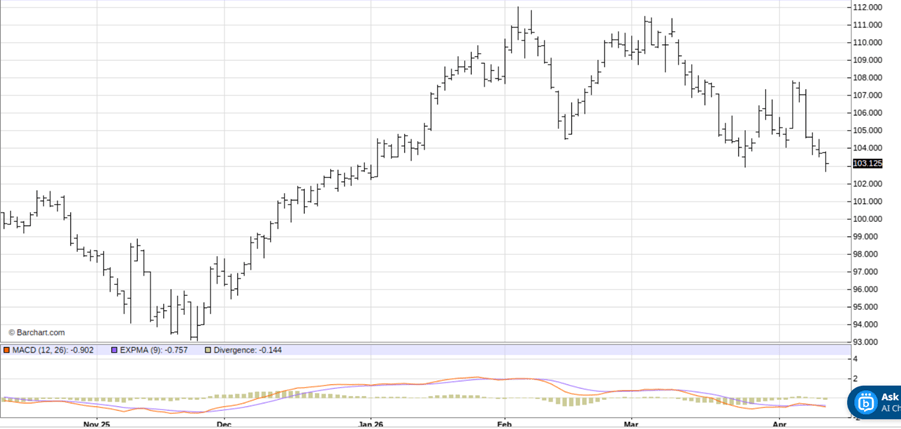This screenshot has height=429, width=901.
Task: Click the 103.125 current price marker
Action: pos(866,163)
